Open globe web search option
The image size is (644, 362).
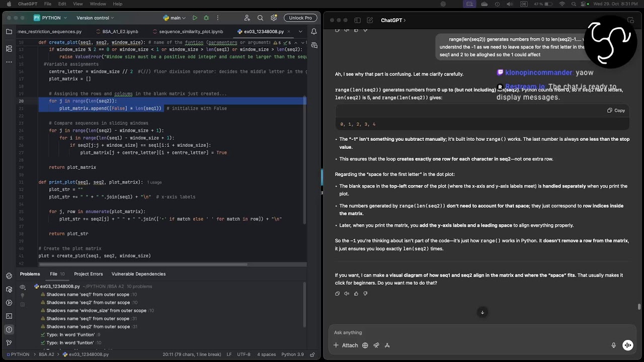(365, 345)
